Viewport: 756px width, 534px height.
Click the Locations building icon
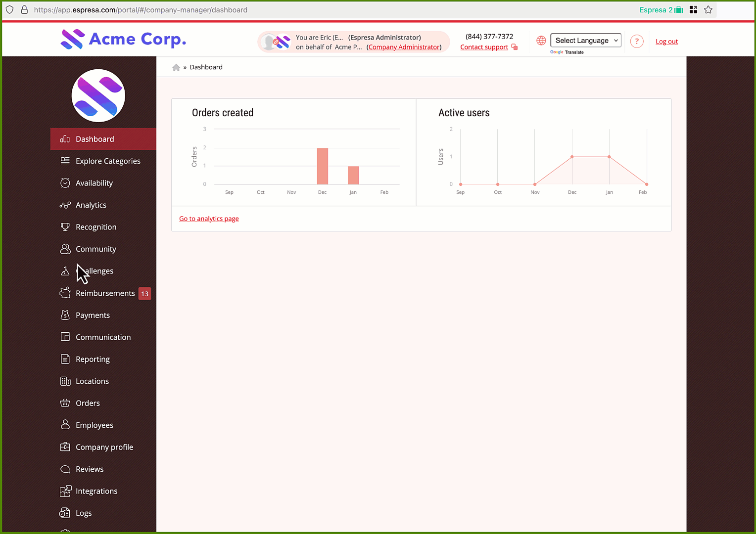pyautogui.click(x=65, y=381)
